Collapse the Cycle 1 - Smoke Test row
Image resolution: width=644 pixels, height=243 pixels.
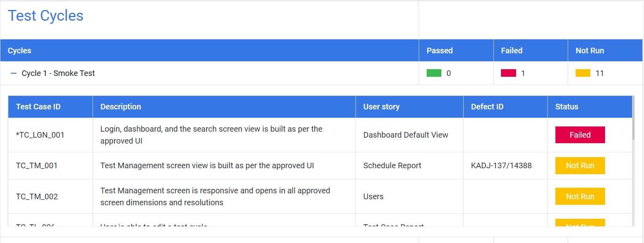tap(14, 74)
